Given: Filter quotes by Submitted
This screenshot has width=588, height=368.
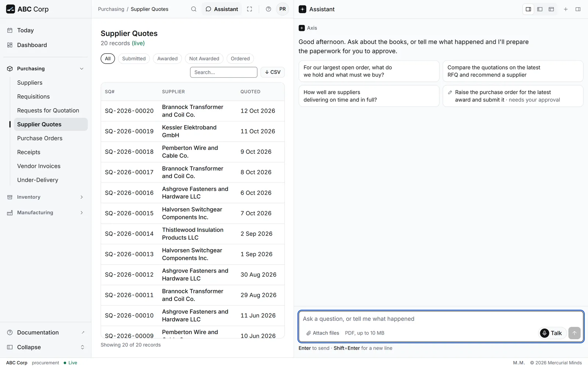Looking at the screenshot, I should [x=134, y=59].
